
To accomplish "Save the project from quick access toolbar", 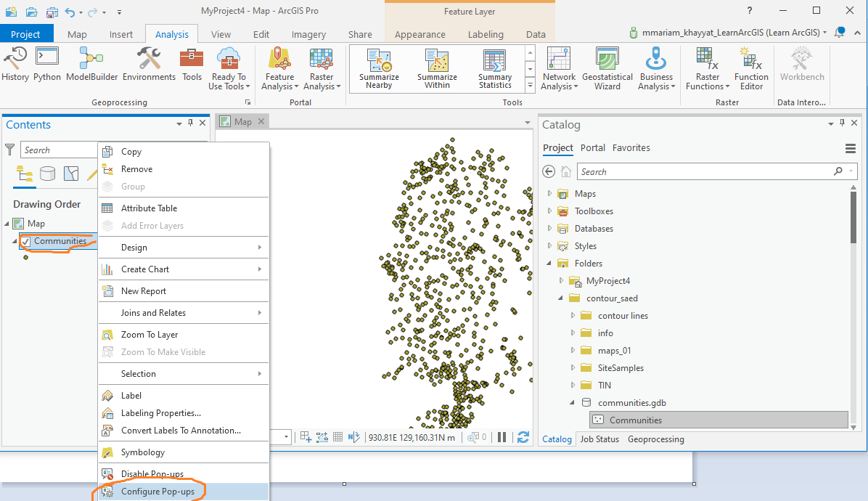I will [x=52, y=11].
